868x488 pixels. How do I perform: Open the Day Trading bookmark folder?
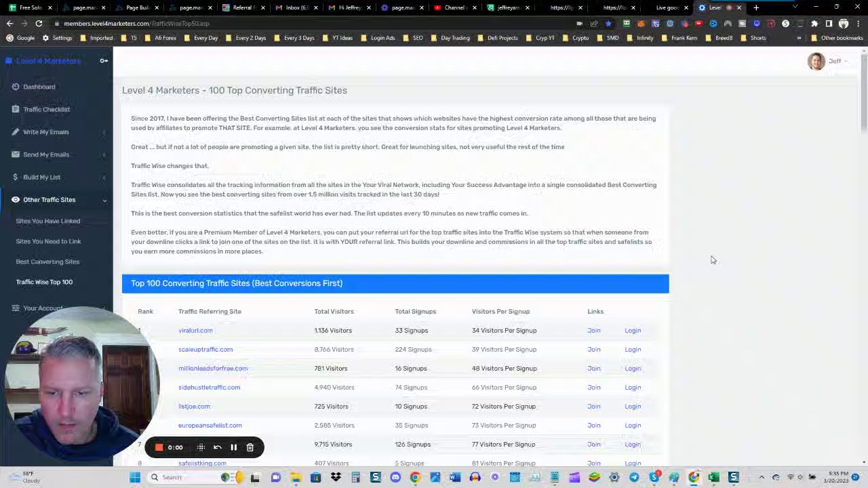450,38
